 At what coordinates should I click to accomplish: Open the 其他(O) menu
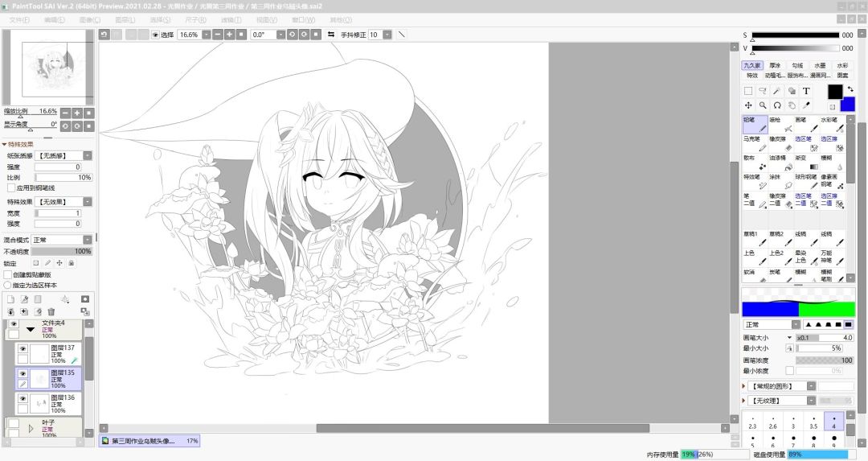[x=341, y=19]
